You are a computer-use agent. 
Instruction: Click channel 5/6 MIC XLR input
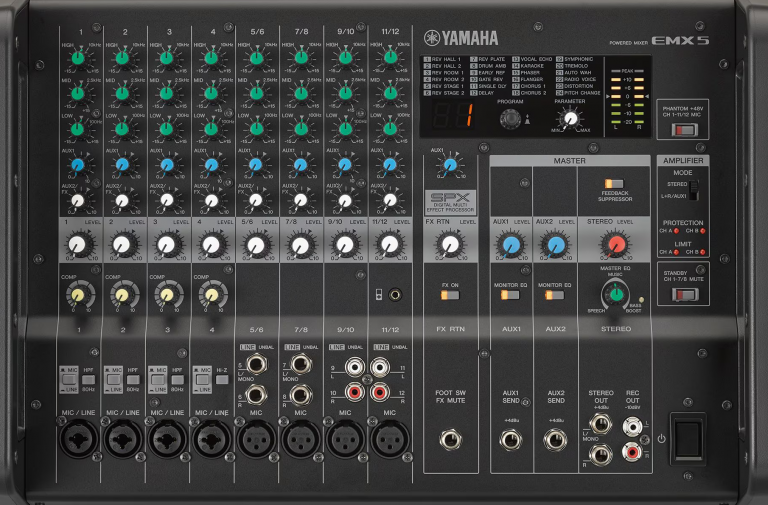click(x=256, y=439)
